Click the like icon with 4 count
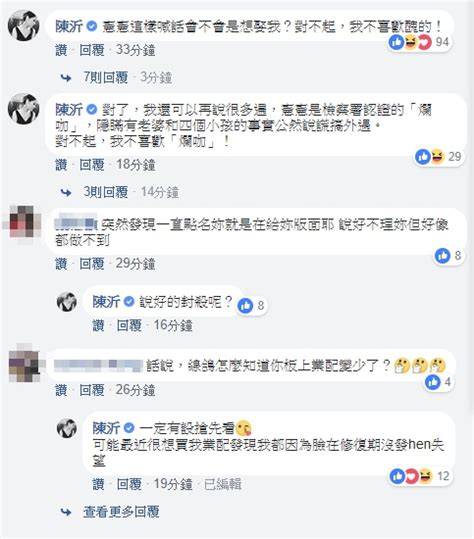 432,382
